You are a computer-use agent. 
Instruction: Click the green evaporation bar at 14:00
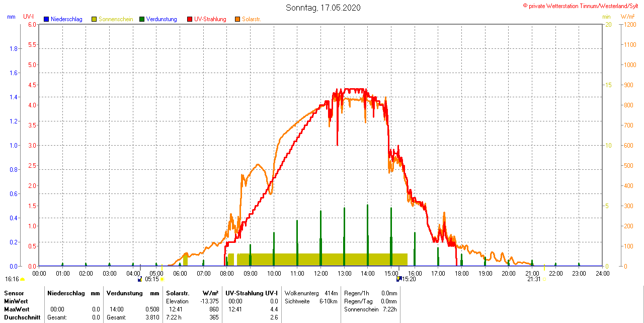tap(368, 235)
